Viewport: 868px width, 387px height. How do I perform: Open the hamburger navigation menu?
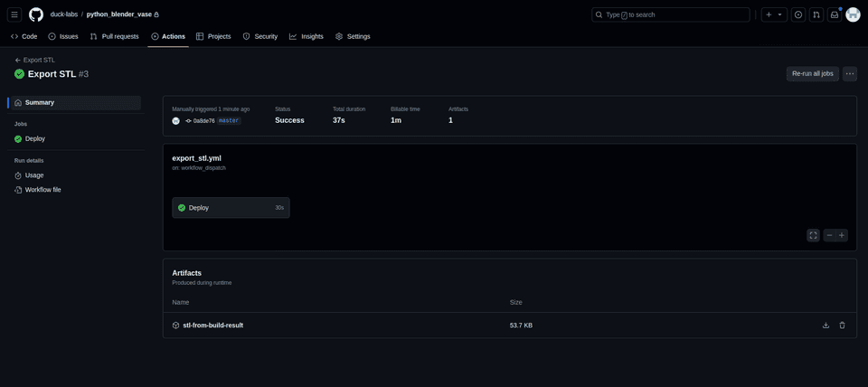(14, 14)
